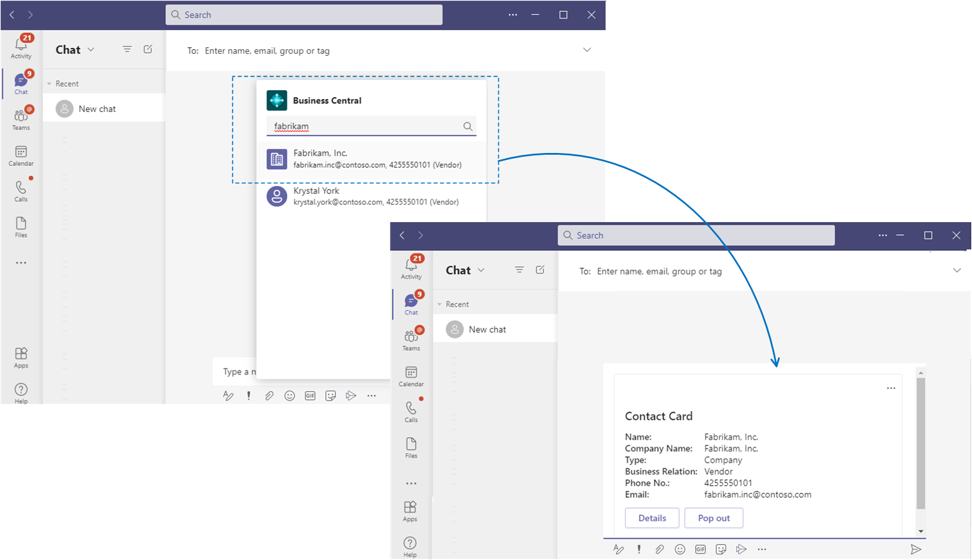Image resolution: width=972 pixels, height=560 pixels.
Task: Open Teams icon in the front window sidebar
Action: click(x=411, y=340)
